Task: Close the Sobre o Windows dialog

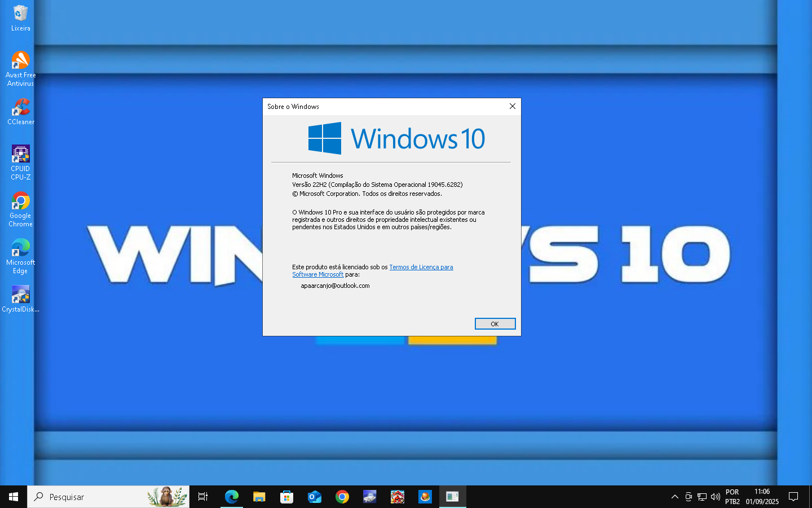Action: coord(512,106)
